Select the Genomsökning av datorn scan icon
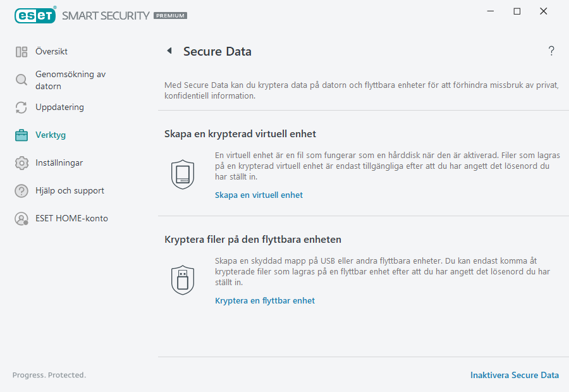This screenshot has width=569, height=392. pyautogui.click(x=21, y=80)
